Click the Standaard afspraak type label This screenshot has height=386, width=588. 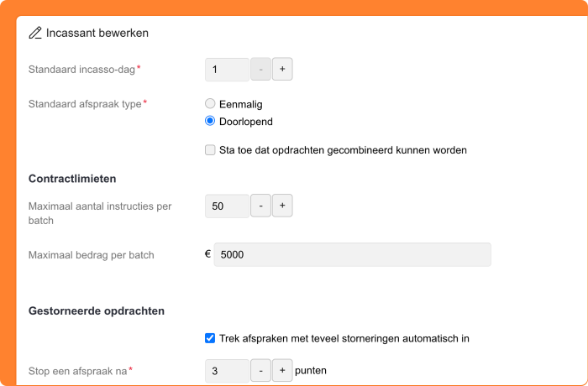coord(85,104)
